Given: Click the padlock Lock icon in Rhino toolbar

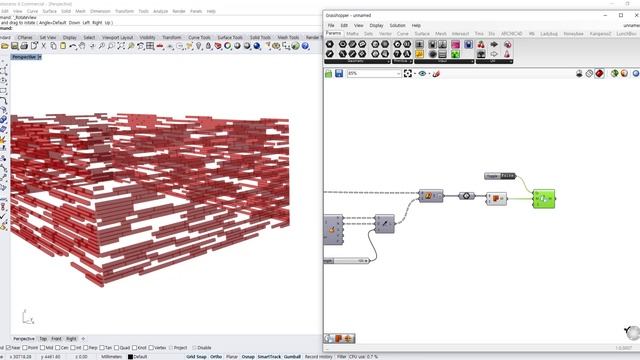Looking at the screenshot, I should coord(208,46).
